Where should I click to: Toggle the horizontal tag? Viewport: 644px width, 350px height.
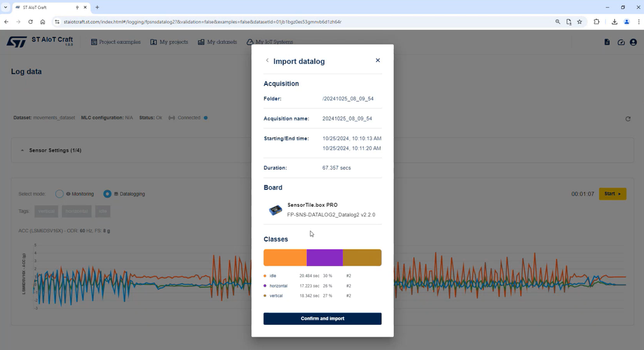tap(77, 211)
